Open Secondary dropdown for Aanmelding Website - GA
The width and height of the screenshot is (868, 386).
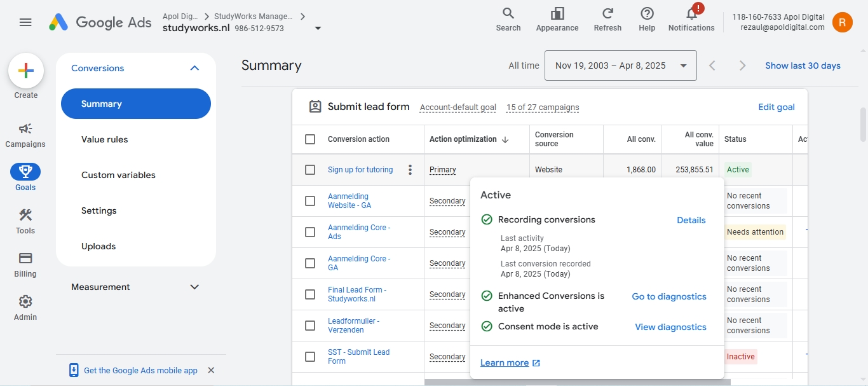click(447, 201)
